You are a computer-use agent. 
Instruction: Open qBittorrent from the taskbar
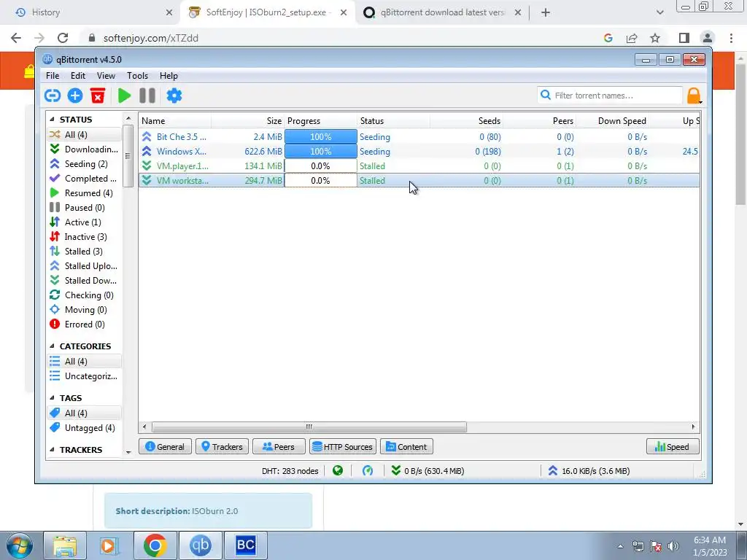pos(200,545)
